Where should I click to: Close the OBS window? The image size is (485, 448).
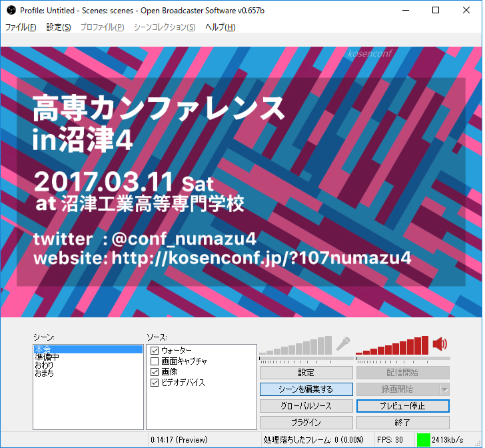pyautogui.click(x=466, y=10)
